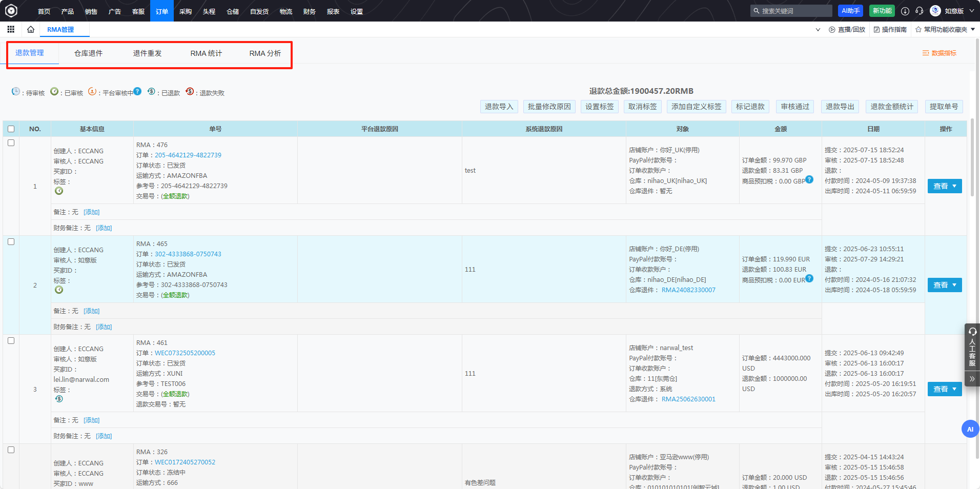Click help icon beside 0.00 GBP tax
Screen dimensions: 980x489
(809, 179)
